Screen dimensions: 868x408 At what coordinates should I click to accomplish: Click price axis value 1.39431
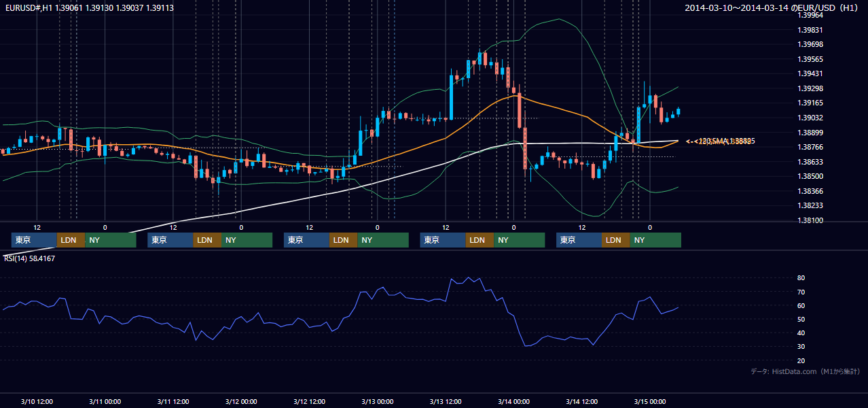pos(810,73)
